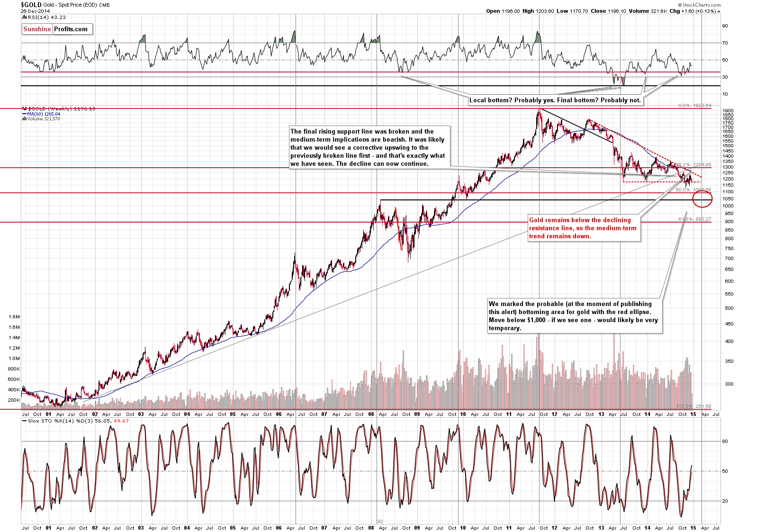Click the RSI scale value 70
Screen dimensions: 765x532
725,43
